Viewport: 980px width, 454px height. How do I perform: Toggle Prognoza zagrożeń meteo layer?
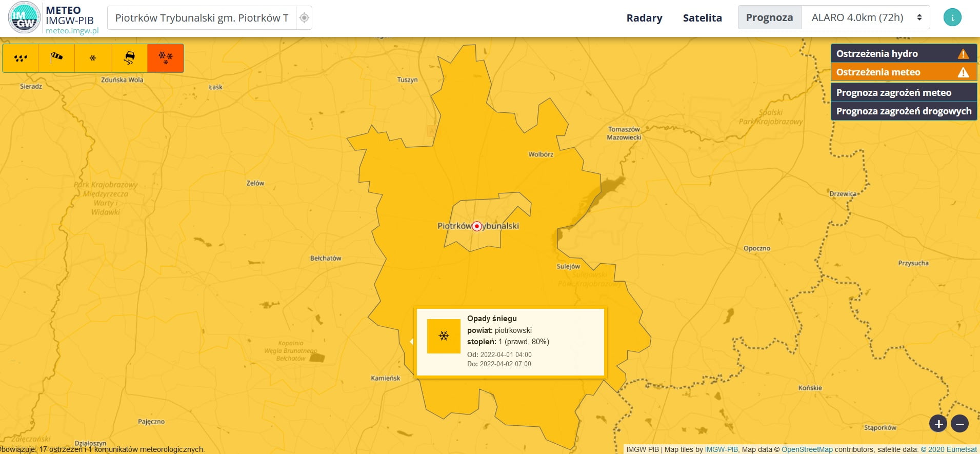point(903,92)
